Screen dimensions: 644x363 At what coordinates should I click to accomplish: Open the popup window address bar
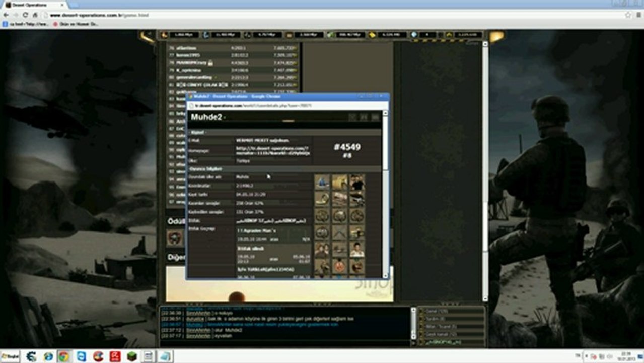pyautogui.click(x=287, y=106)
